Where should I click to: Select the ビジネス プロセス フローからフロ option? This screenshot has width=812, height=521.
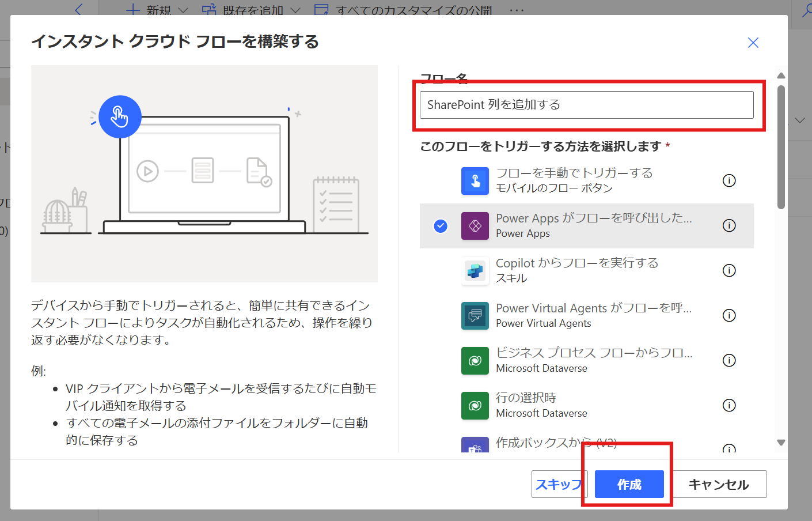(x=587, y=360)
